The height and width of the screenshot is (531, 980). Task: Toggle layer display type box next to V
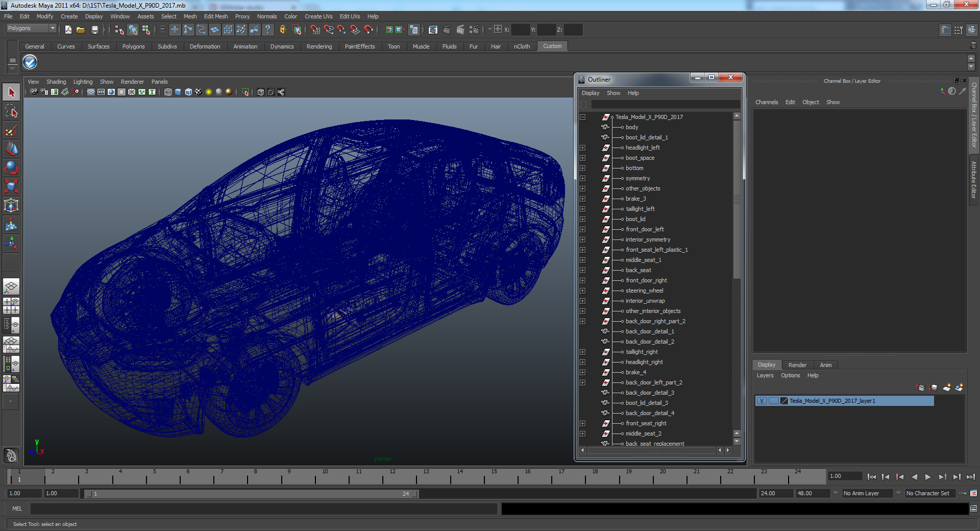point(773,401)
